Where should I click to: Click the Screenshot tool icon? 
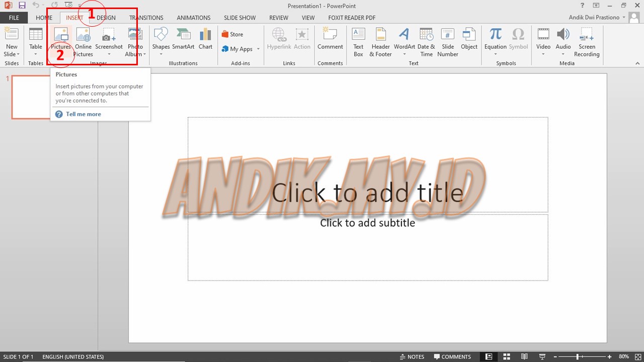[x=109, y=34]
